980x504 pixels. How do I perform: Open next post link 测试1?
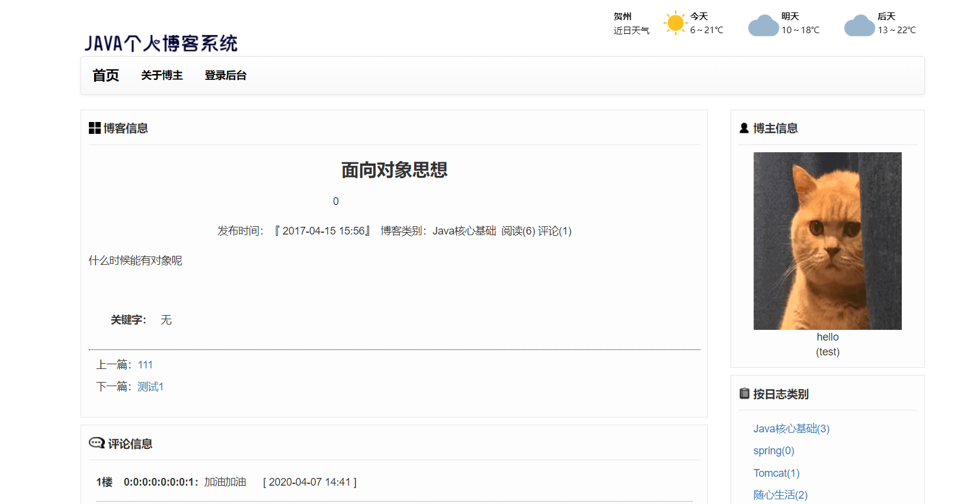point(150,387)
